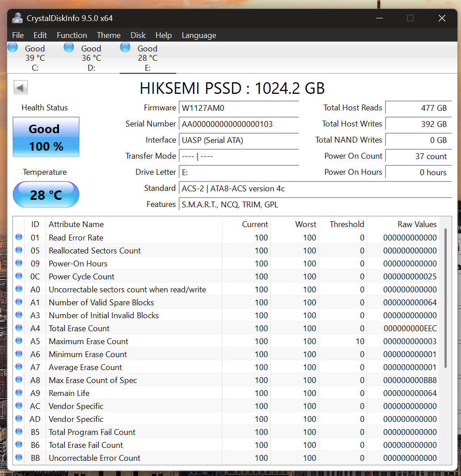Click the disk title HIKSEMI PSSD : 1024.2 GB
Screen dimensions: 461x476
coord(232,88)
